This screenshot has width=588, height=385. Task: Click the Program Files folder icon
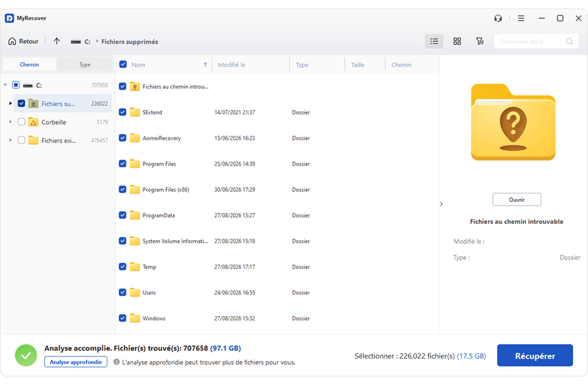[135, 164]
